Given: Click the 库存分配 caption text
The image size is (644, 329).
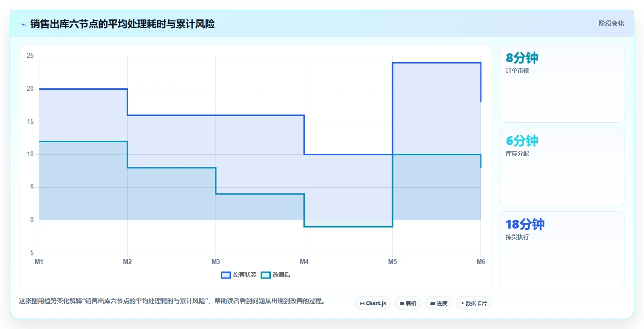Looking at the screenshot, I should point(517,154).
